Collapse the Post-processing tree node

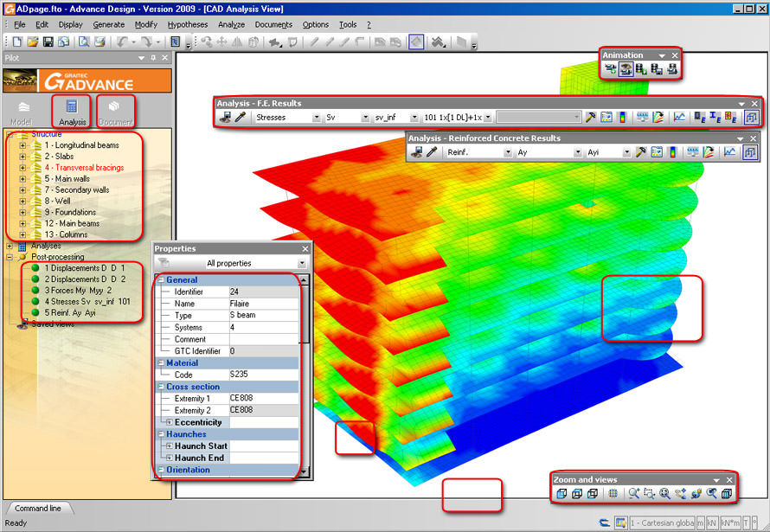click(10, 257)
